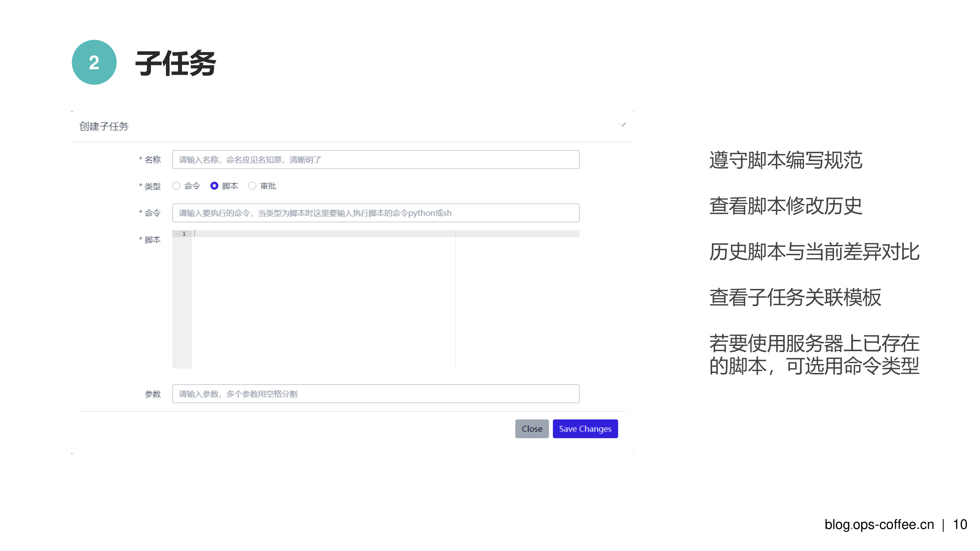Image resolution: width=980 pixels, height=551 pixels.
Task: Click the dialog close X icon
Action: pos(622,125)
